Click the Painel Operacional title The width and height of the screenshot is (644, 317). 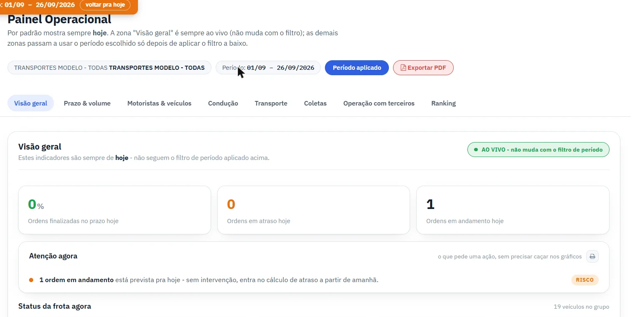click(59, 19)
